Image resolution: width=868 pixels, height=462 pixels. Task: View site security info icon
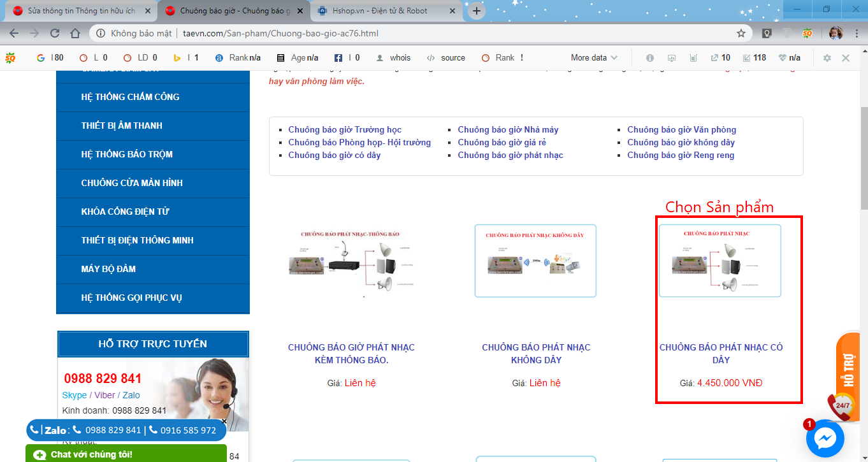[x=101, y=33]
